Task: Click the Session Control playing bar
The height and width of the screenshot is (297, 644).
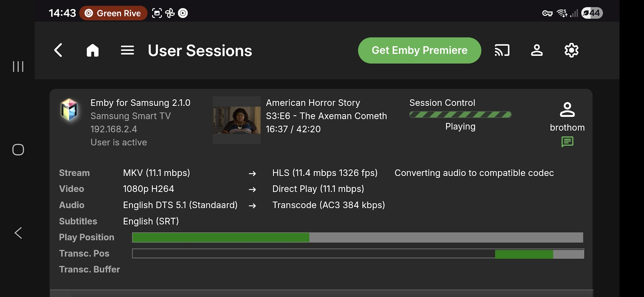Action: pyautogui.click(x=460, y=115)
